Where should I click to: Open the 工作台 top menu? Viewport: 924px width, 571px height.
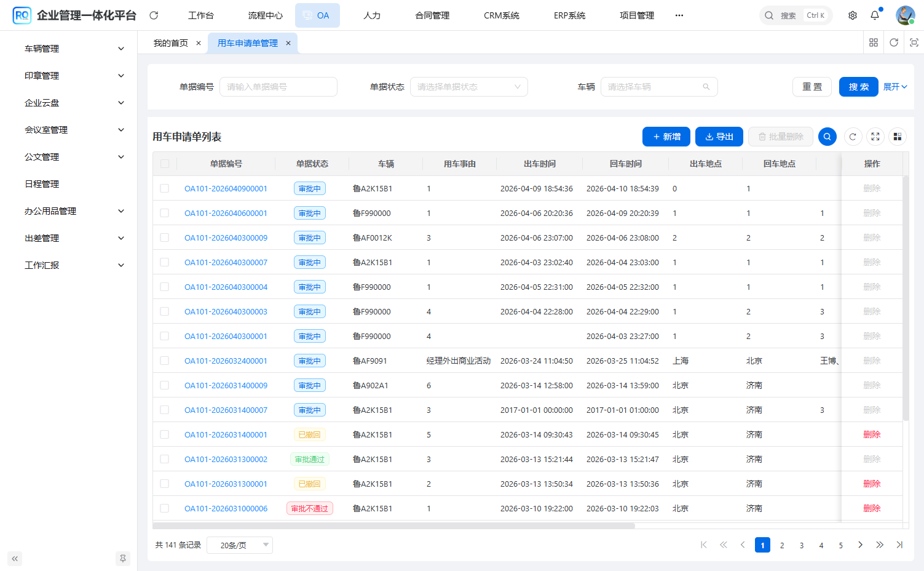[x=201, y=15]
